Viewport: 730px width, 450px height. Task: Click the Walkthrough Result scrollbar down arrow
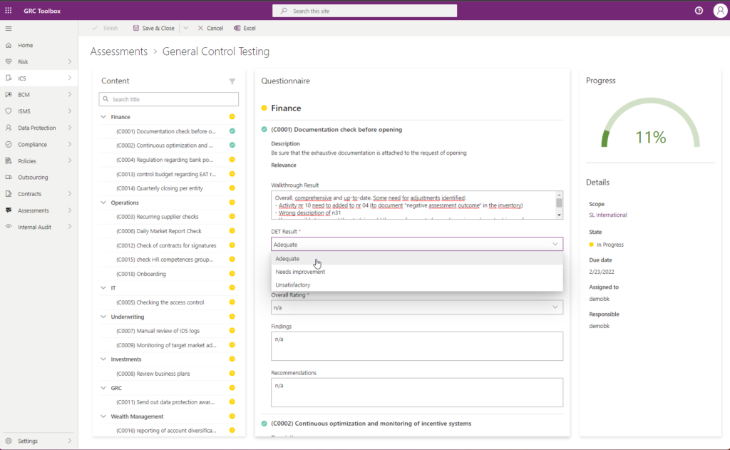(559, 215)
